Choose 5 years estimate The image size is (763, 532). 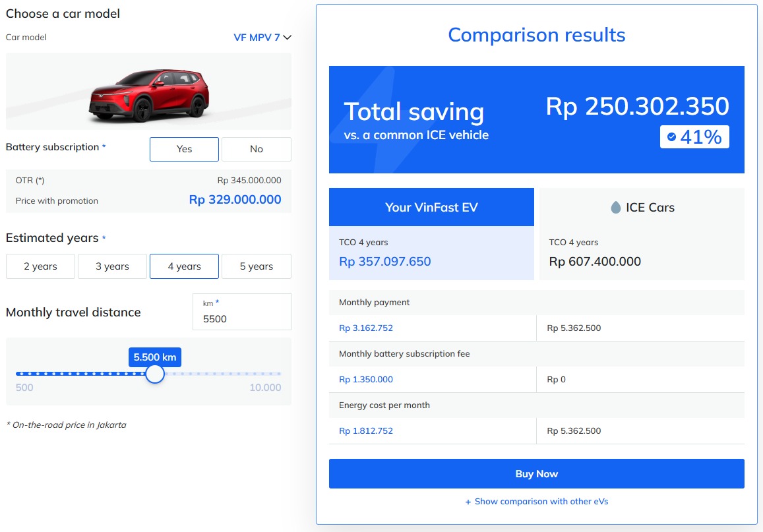[257, 266]
